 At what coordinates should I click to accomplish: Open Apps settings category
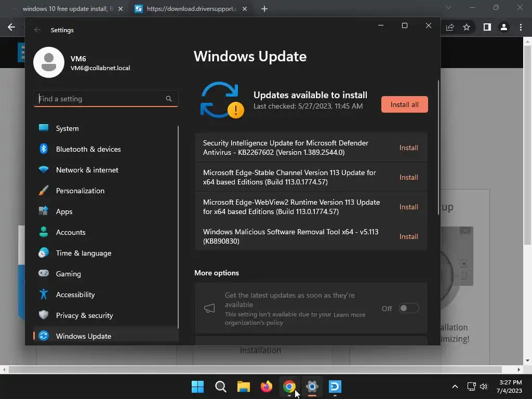(x=106, y=211)
